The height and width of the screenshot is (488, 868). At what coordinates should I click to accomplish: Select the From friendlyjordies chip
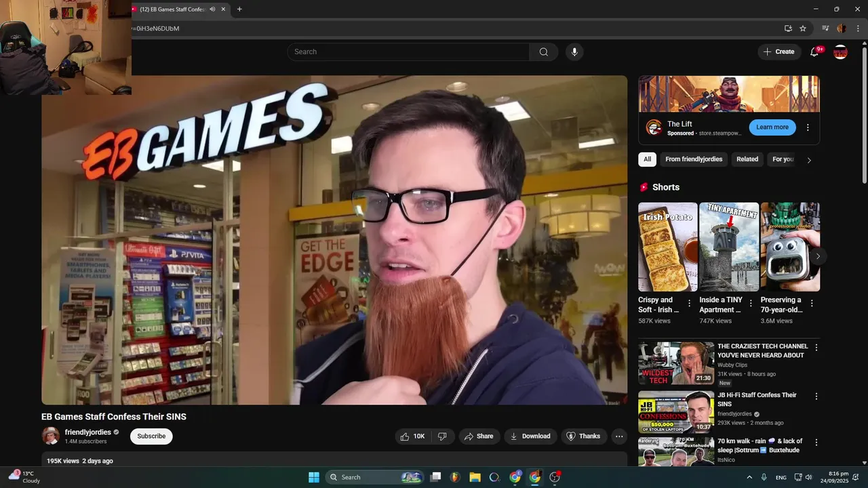point(694,159)
